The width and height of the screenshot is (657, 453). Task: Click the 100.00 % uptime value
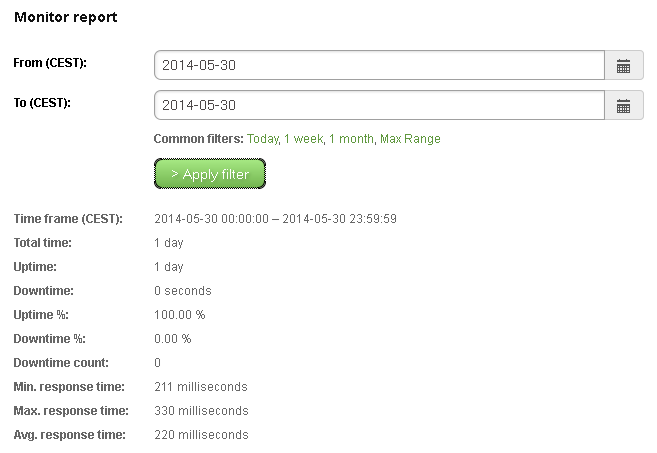click(179, 315)
